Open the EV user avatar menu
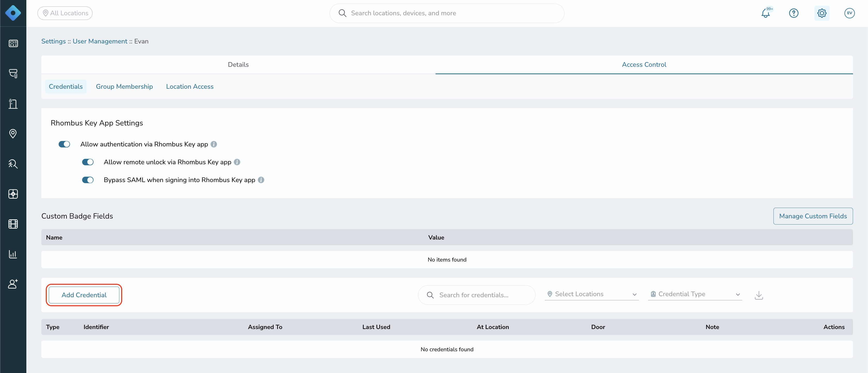The image size is (868, 373). tap(849, 13)
